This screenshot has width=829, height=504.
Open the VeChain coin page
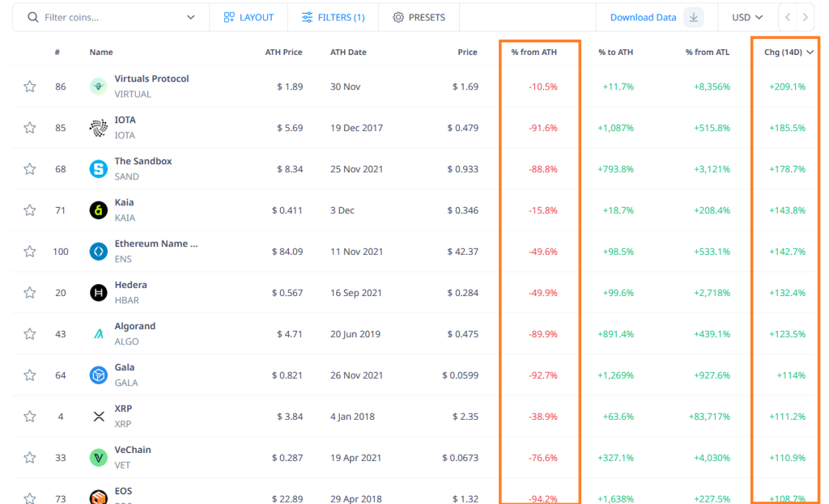tap(133, 450)
